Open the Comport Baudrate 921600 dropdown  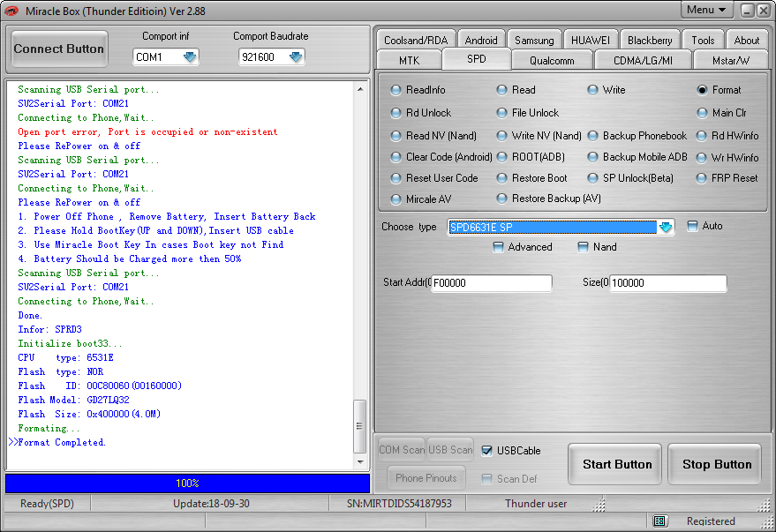(x=296, y=56)
